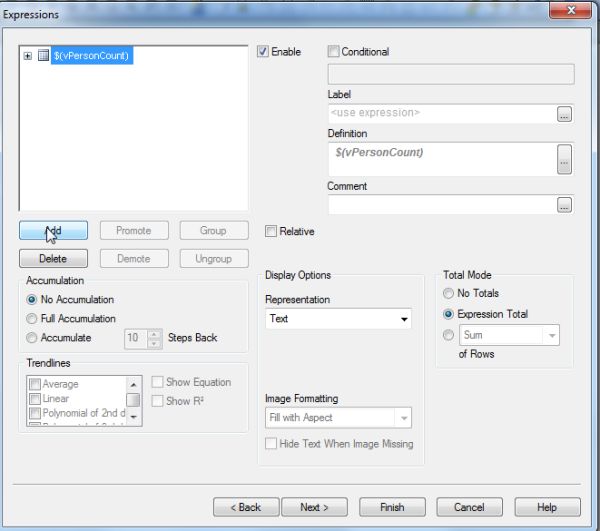The width and height of the screenshot is (600, 531).
Task: Select Expression Total radio option
Action: [x=448, y=314]
